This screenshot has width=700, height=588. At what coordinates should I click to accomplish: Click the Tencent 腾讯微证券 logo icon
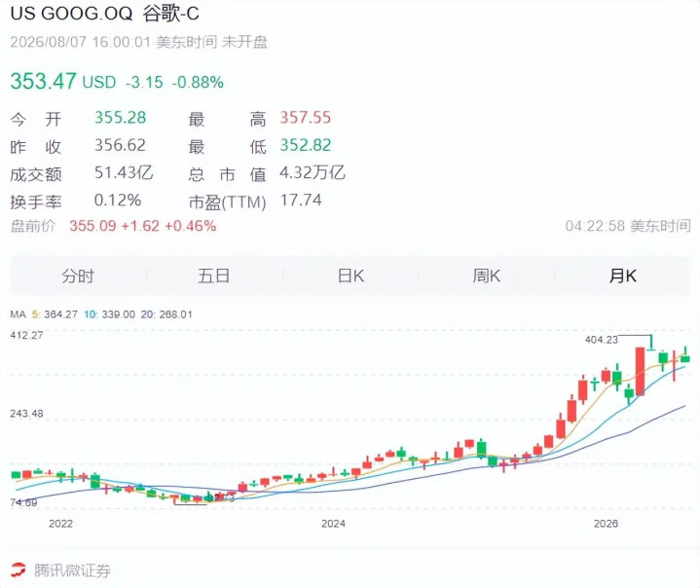[x=18, y=570]
